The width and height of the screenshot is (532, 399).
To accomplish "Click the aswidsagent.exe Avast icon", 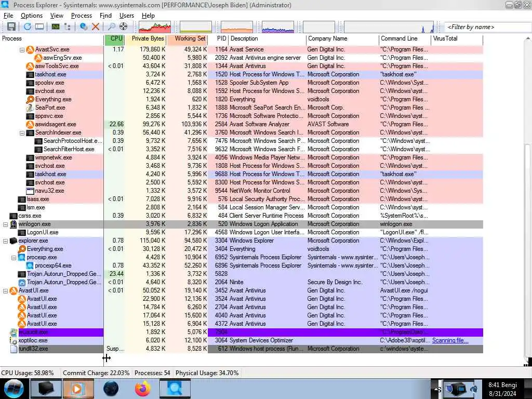I will click(x=30, y=124).
